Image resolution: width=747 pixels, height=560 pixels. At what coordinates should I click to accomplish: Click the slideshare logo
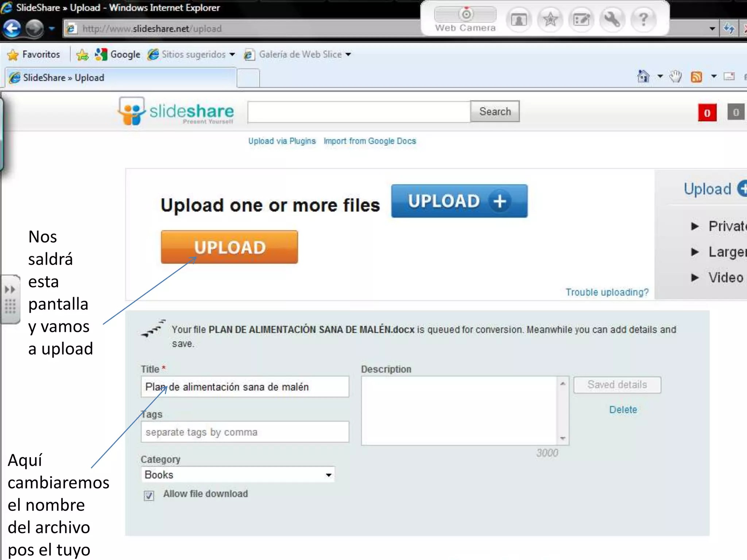(176, 111)
